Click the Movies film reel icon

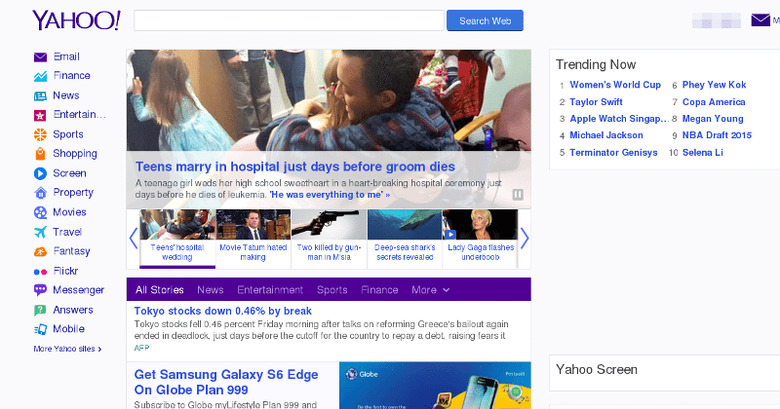point(40,212)
